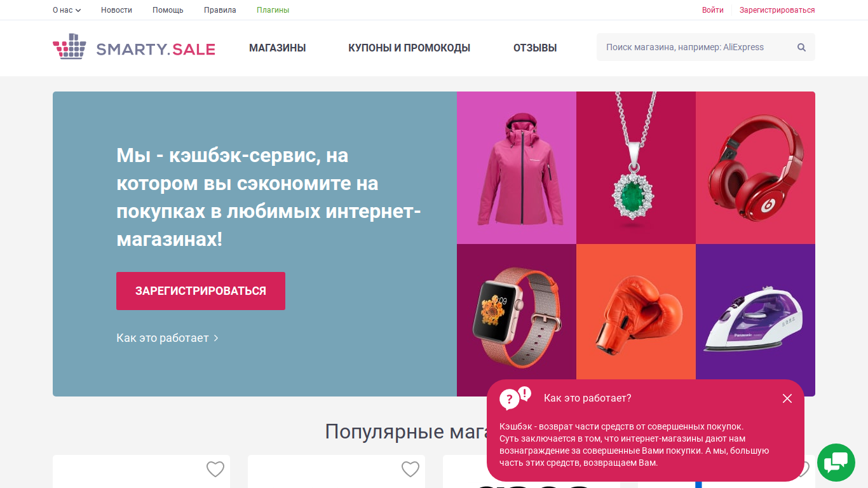Viewport: 868px width, 488px height.
Task: Click the Smarty.Sale basket logo
Action: (x=69, y=46)
